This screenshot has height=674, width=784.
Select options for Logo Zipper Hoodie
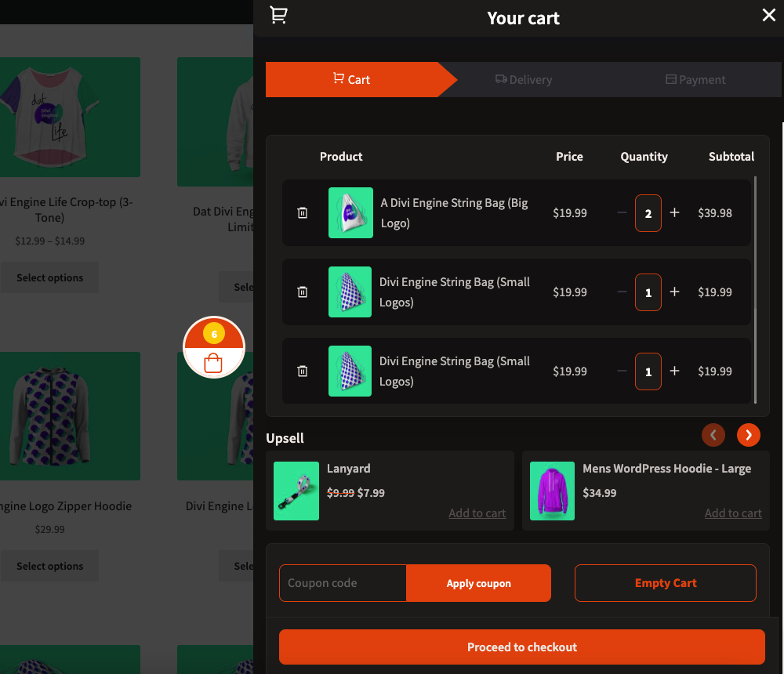(x=49, y=566)
